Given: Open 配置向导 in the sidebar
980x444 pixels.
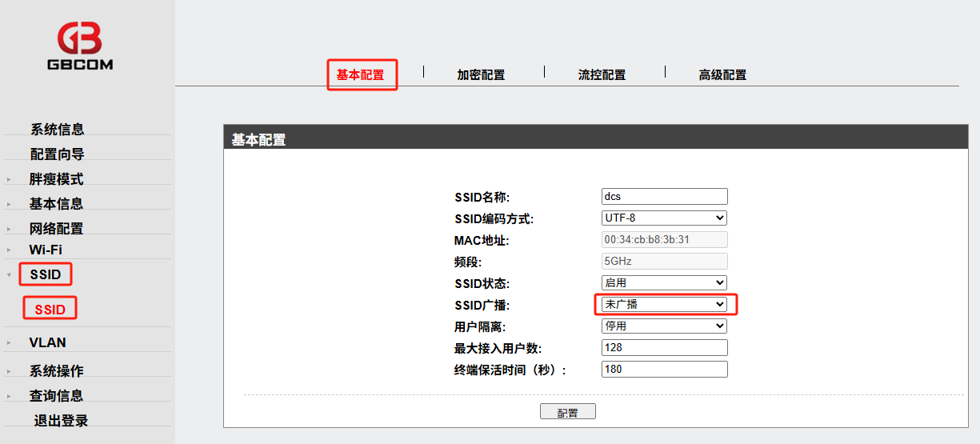Looking at the screenshot, I should [58, 154].
